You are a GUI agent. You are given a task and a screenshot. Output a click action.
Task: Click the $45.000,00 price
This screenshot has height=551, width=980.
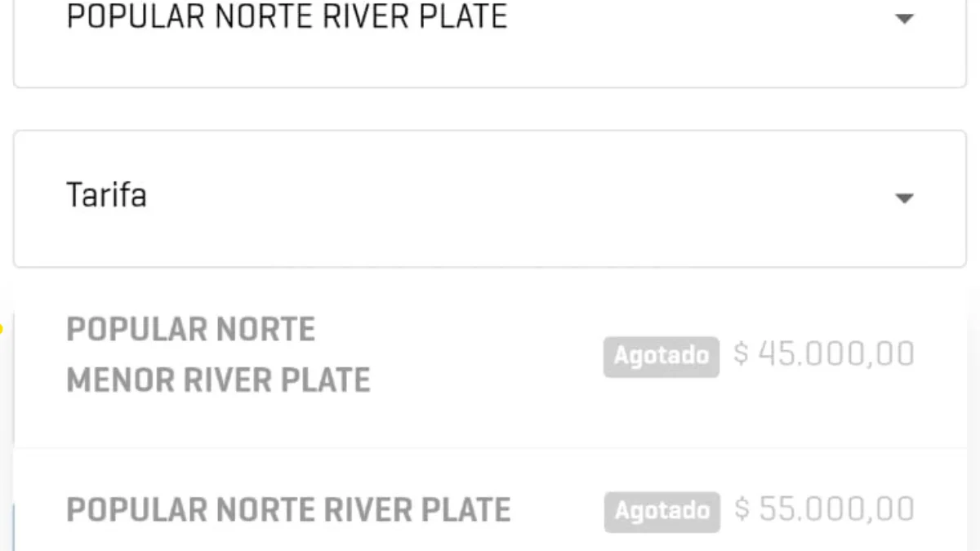coord(824,355)
